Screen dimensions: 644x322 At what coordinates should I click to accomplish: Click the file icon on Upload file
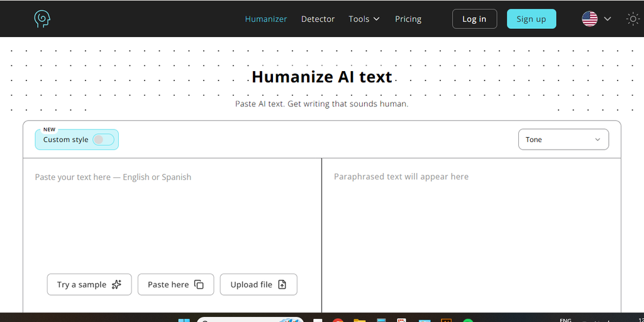(x=282, y=285)
